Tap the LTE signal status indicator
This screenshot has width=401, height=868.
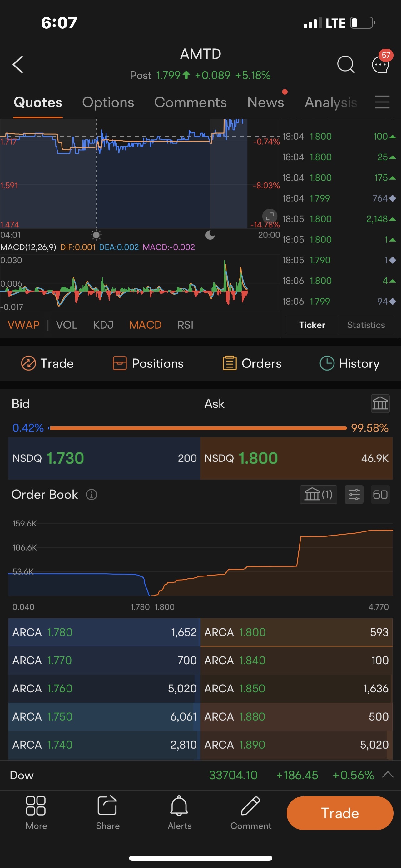pos(324,23)
